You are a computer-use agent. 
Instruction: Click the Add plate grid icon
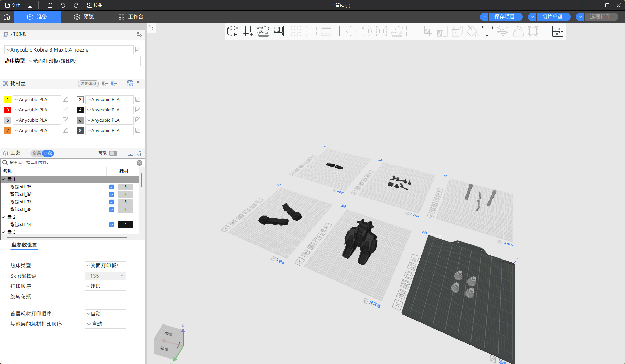coord(248,31)
